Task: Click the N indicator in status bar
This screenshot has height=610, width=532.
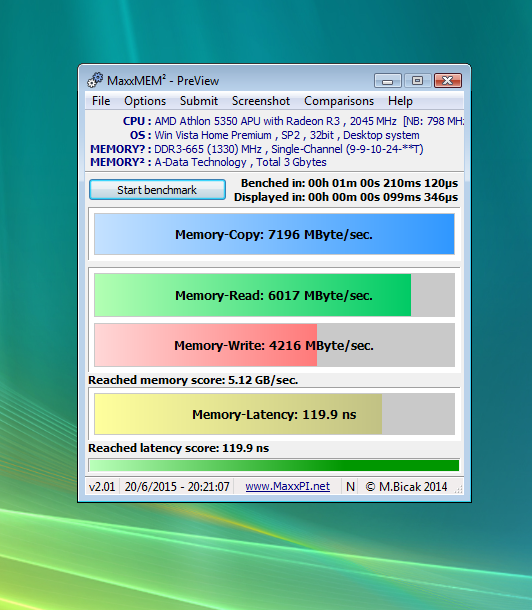Action: 350,487
